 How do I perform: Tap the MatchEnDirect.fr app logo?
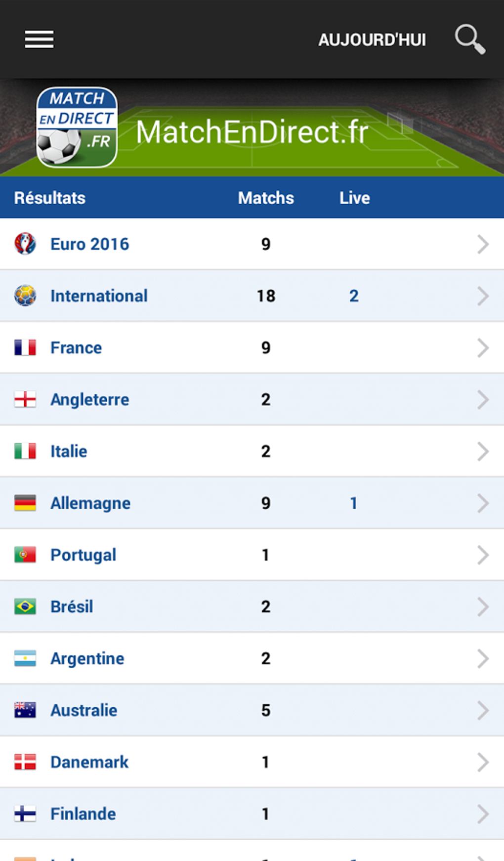click(x=77, y=128)
